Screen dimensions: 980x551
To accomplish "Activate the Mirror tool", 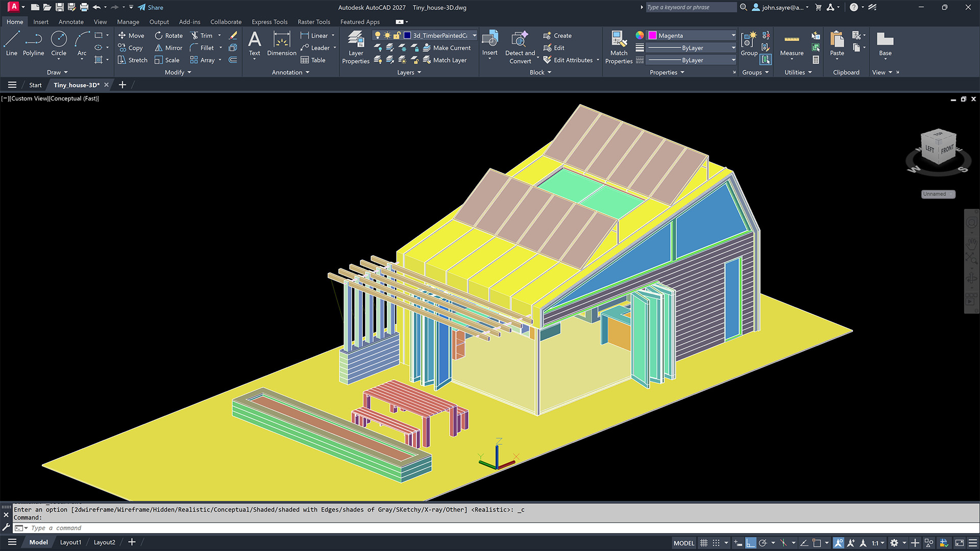I will (168, 47).
